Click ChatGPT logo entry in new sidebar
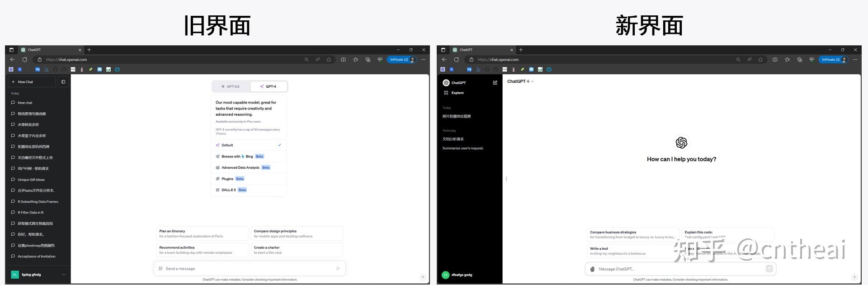 pyautogui.click(x=455, y=83)
